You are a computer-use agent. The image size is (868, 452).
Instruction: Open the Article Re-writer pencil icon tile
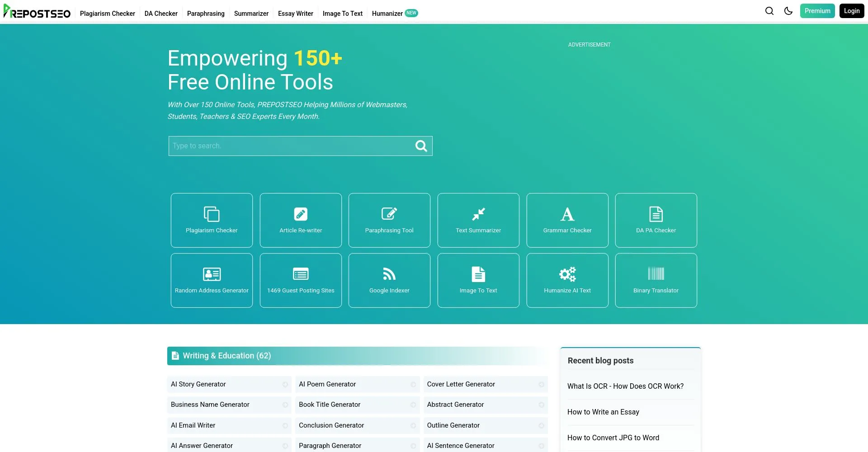pos(301,214)
